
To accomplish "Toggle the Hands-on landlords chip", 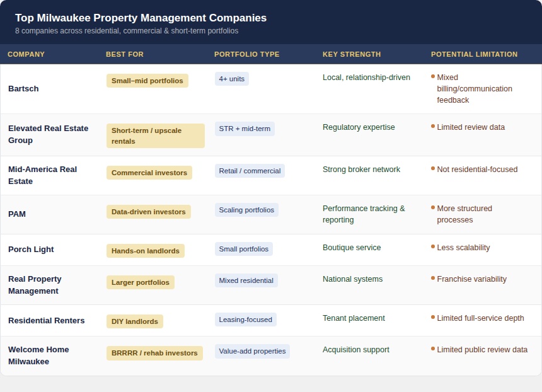I will coord(145,251).
